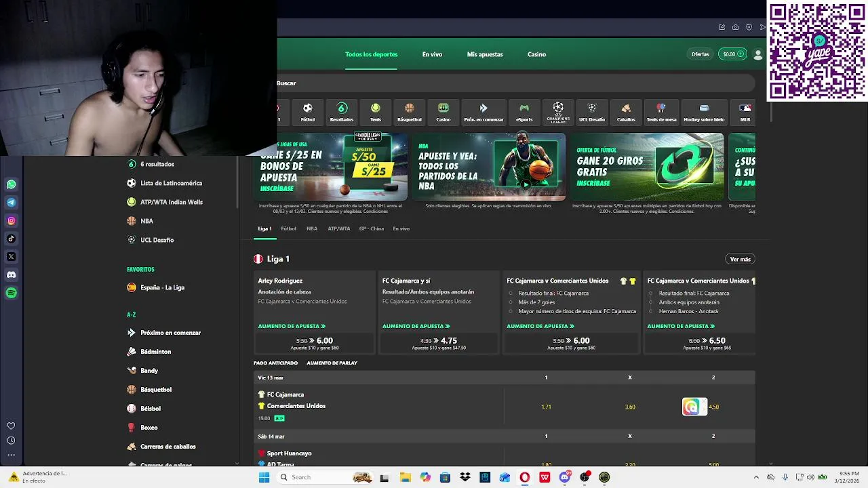868x488 pixels.
Task: Click the $0.00 balance button
Action: point(732,54)
